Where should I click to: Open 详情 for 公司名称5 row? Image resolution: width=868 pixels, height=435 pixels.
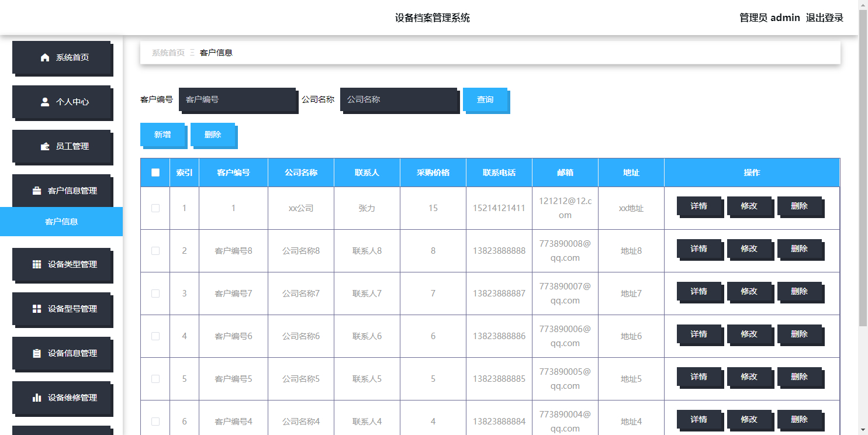(x=699, y=377)
